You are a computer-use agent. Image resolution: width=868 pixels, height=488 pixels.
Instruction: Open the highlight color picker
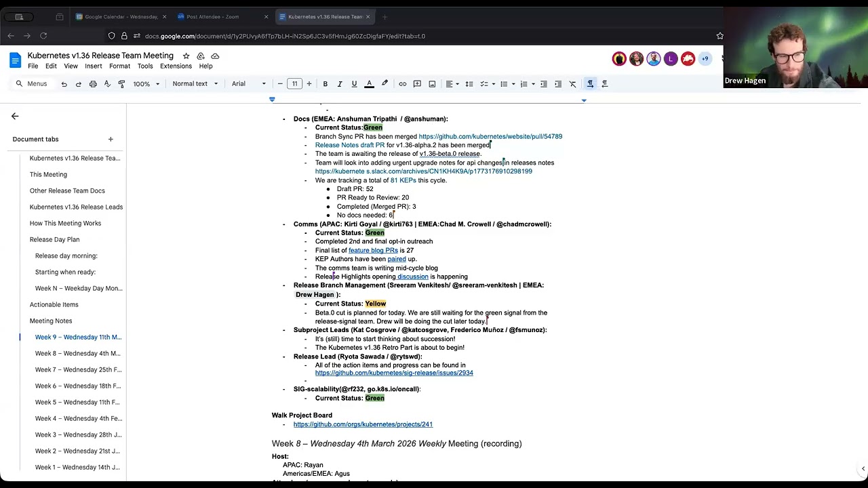coord(384,84)
